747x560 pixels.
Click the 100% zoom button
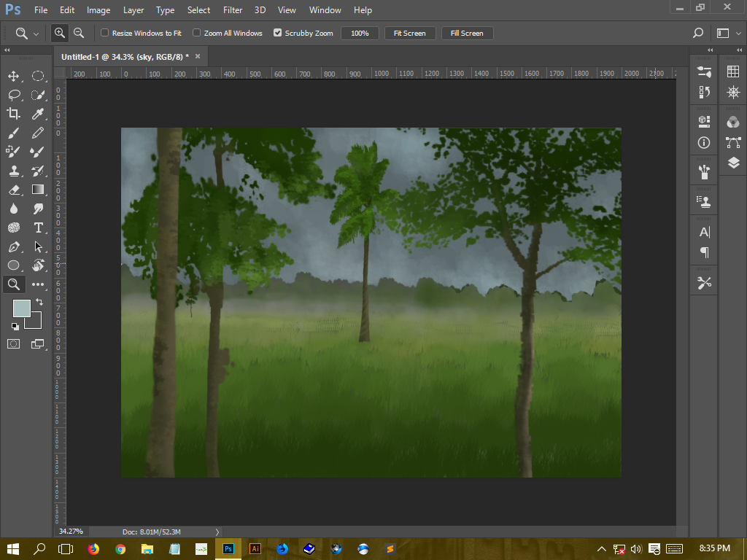tap(360, 34)
